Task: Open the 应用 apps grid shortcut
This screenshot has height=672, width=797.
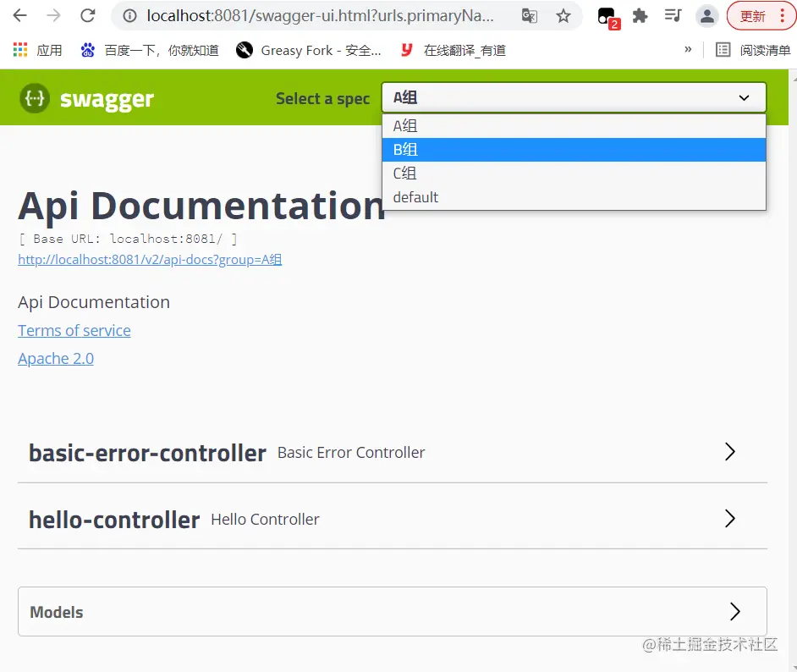Action: (x=37, y=50)
